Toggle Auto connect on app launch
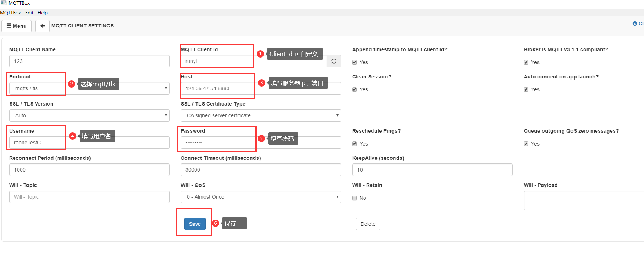The image size is (644, 261). point(526,89)
